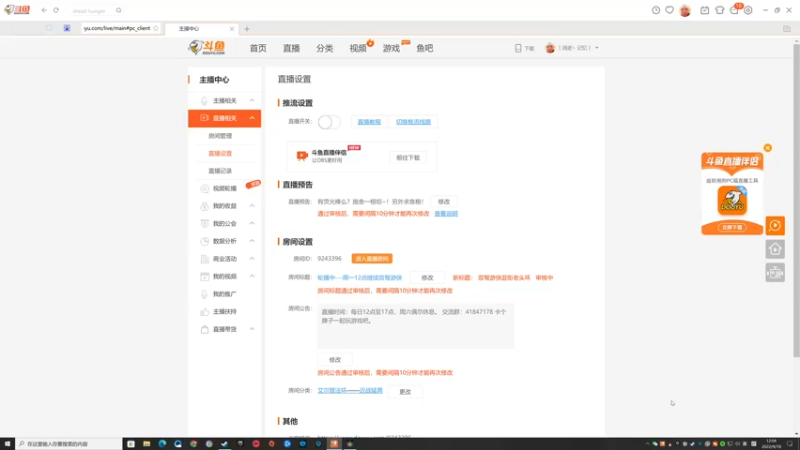Go to 直播 in the top navigation
Viewport: 800px width, 450px height.
tap(291, 48)
